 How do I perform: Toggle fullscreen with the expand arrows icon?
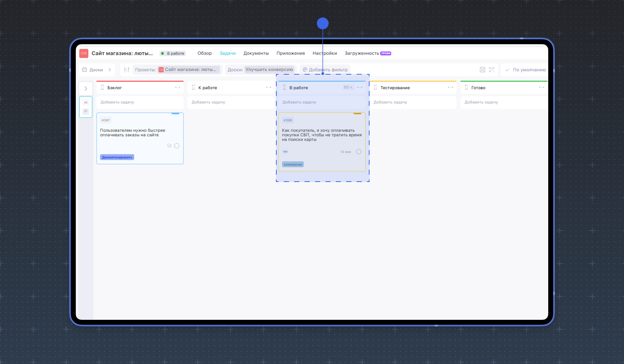pos(492,70)
